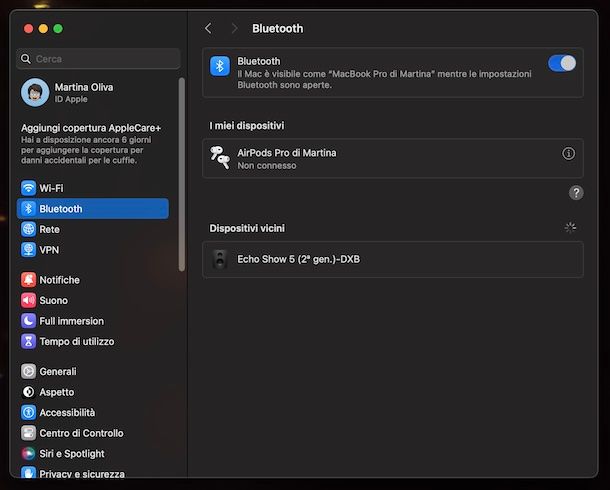610x490 pixels.
Task: Click the Aspetto icon
Action: [x=28, y=392]
